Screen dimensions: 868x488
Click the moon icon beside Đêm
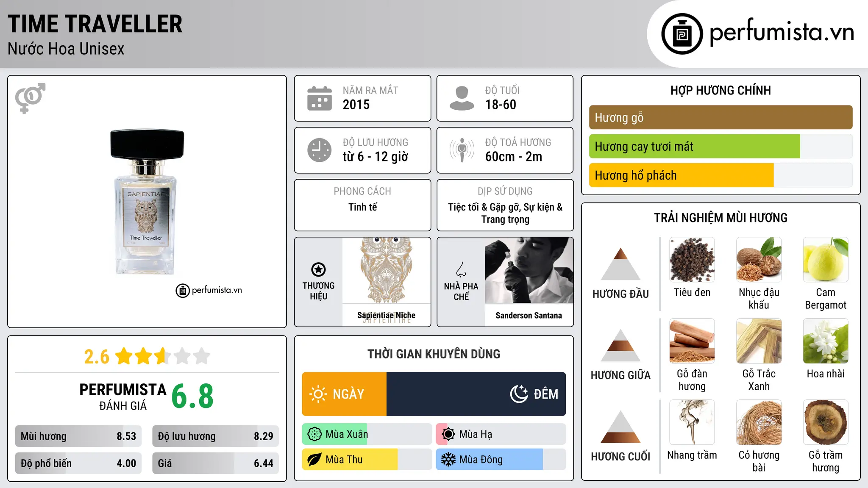point(519,394)
